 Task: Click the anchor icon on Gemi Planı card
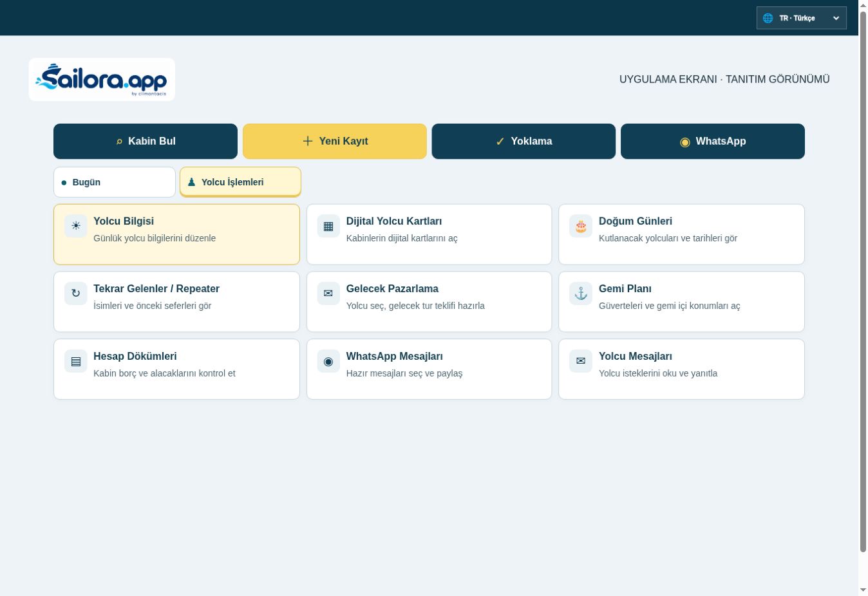[x=581, y=293]
